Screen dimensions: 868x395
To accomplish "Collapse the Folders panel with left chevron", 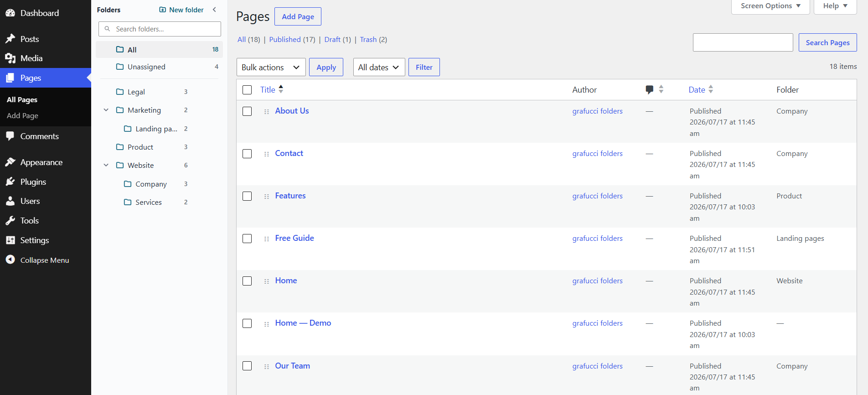I will (214, 10).
